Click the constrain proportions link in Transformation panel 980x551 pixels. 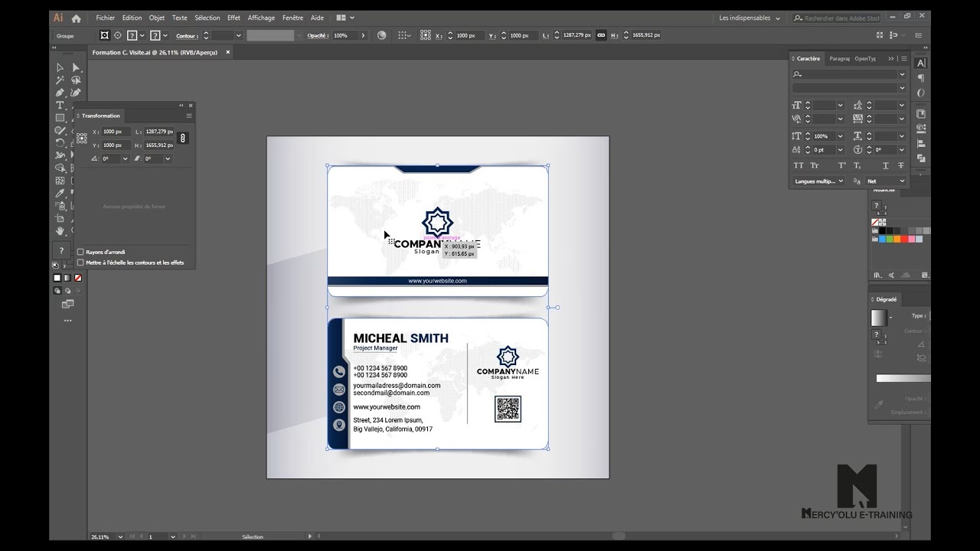(182, 138)
